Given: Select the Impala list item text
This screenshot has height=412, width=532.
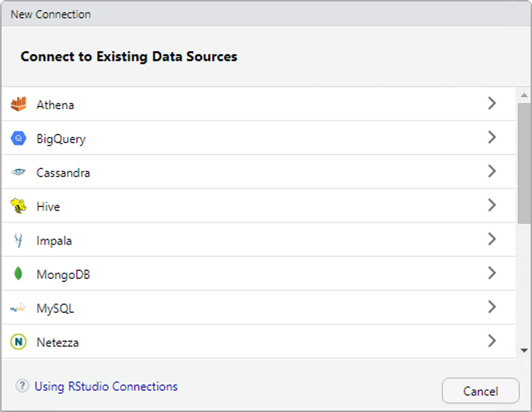Looking at the screenshot, I should [x=54, y=241].
